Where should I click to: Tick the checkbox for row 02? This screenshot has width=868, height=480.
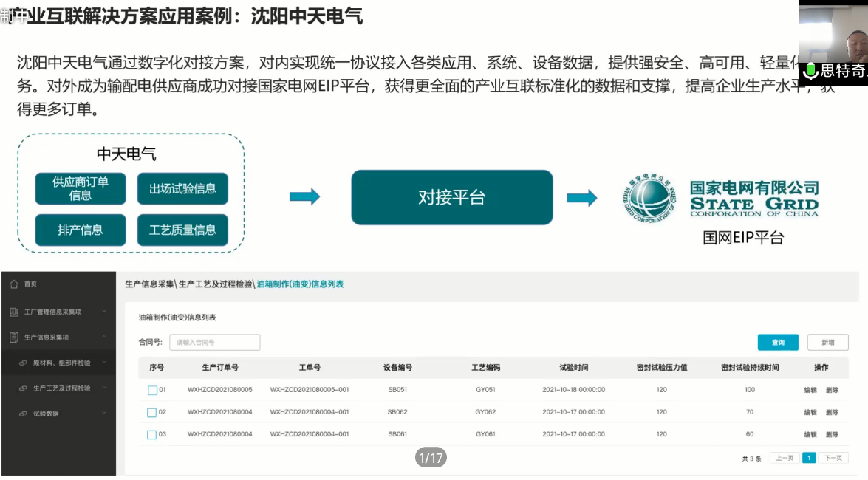(x=151, y=413)
